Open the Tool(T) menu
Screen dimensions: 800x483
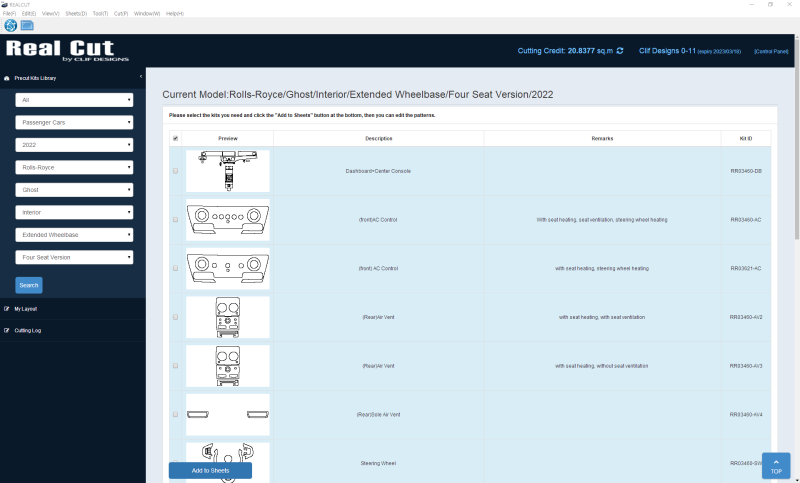(x=100, y=14)
